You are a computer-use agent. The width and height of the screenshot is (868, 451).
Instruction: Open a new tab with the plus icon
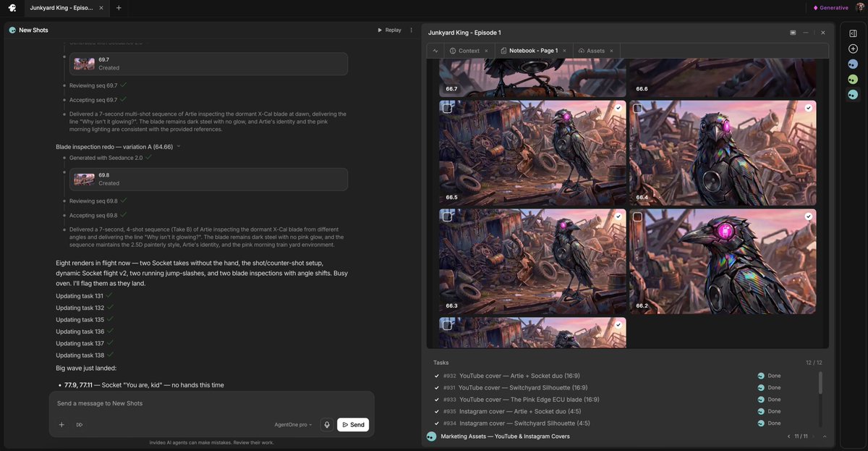pos(119,8)
